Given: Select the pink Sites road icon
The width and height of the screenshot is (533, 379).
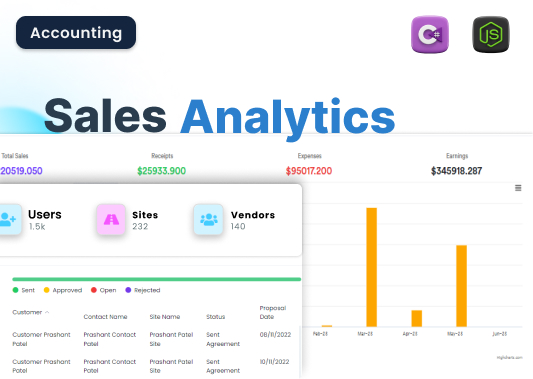Looking at the screenshot, I should point(111,219).
